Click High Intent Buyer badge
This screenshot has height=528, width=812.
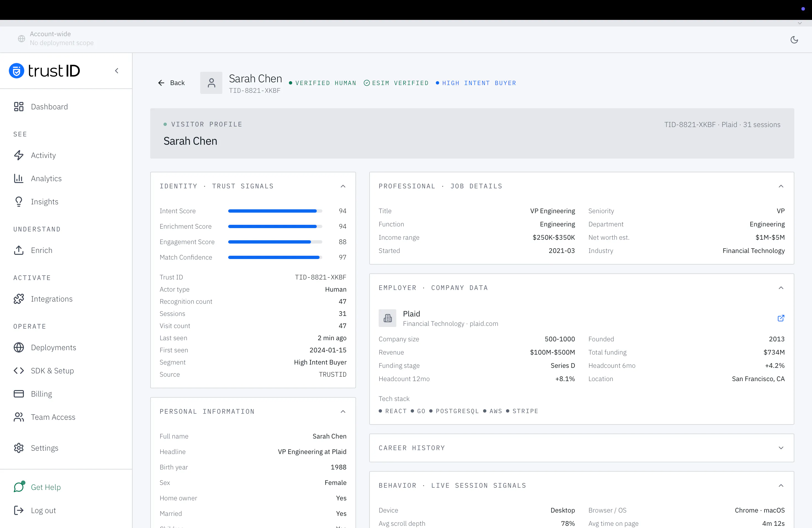click(x=476, y=83)
